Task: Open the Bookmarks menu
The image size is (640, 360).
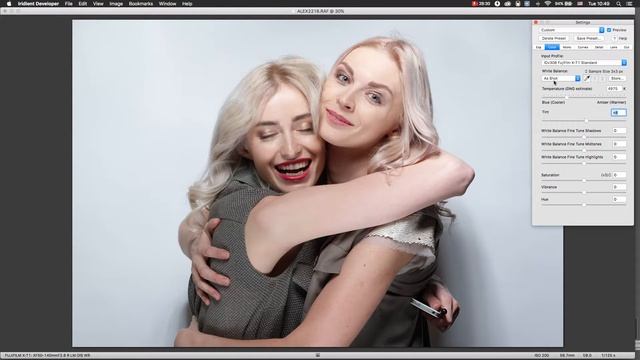Action: tap(141, 4)
